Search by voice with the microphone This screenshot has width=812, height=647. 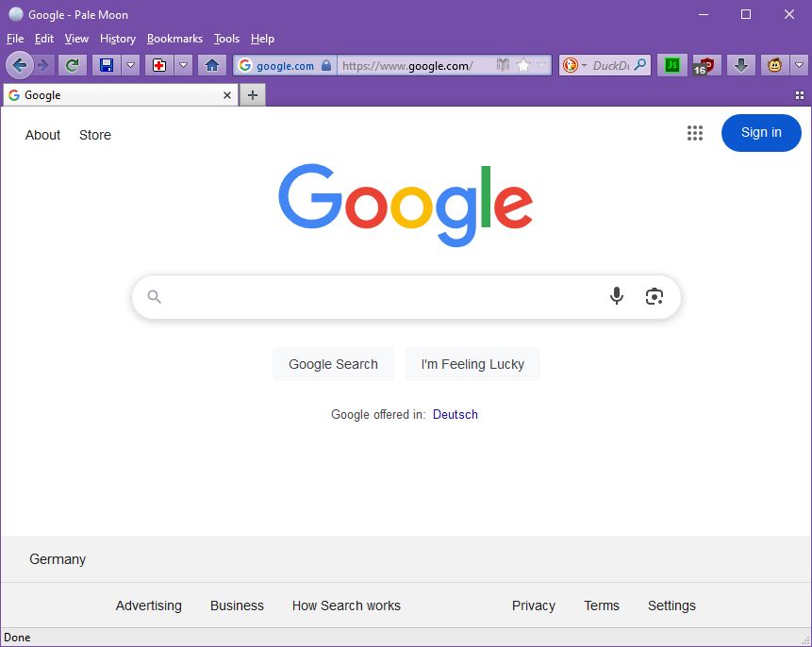coord(617,296)
